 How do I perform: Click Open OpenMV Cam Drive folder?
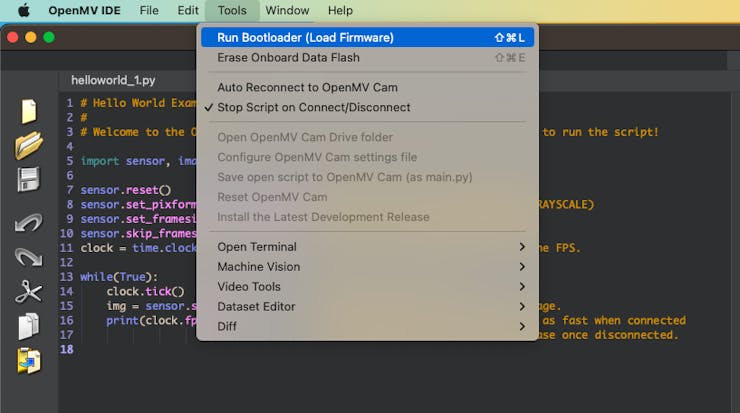click(367, 137)
